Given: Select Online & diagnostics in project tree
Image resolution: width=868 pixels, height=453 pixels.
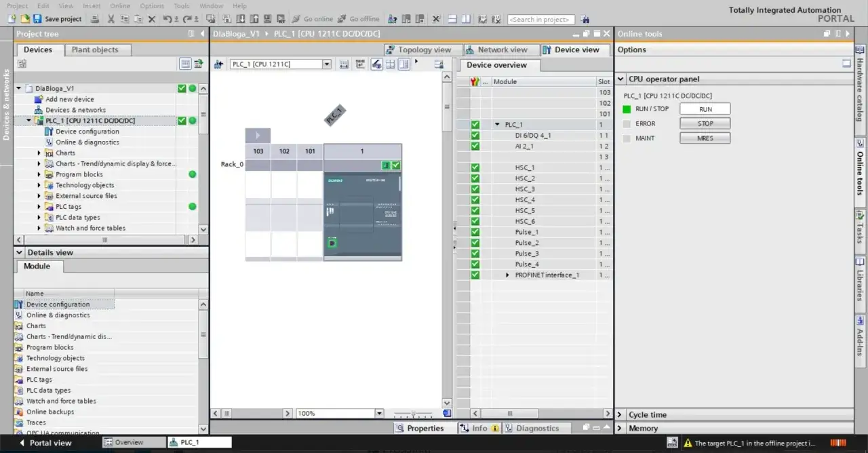Looking at the screenshot, I should [x=87, y=142].
